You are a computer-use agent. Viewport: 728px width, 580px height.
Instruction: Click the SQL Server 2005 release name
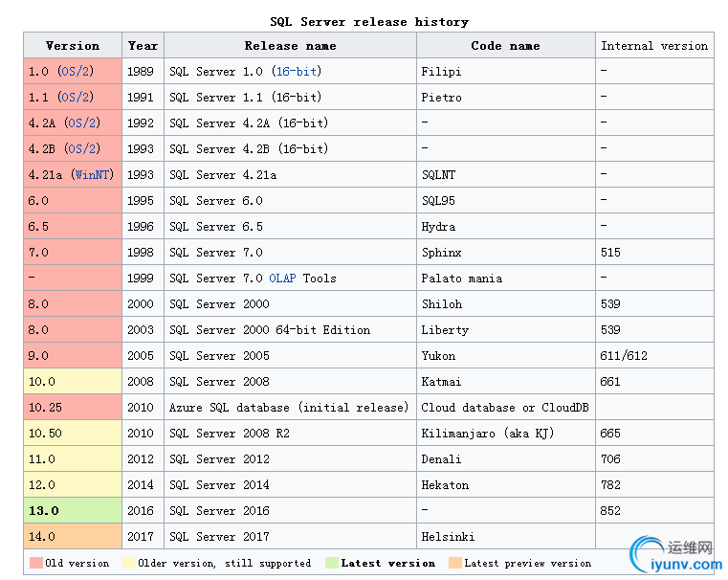(219, 356)
